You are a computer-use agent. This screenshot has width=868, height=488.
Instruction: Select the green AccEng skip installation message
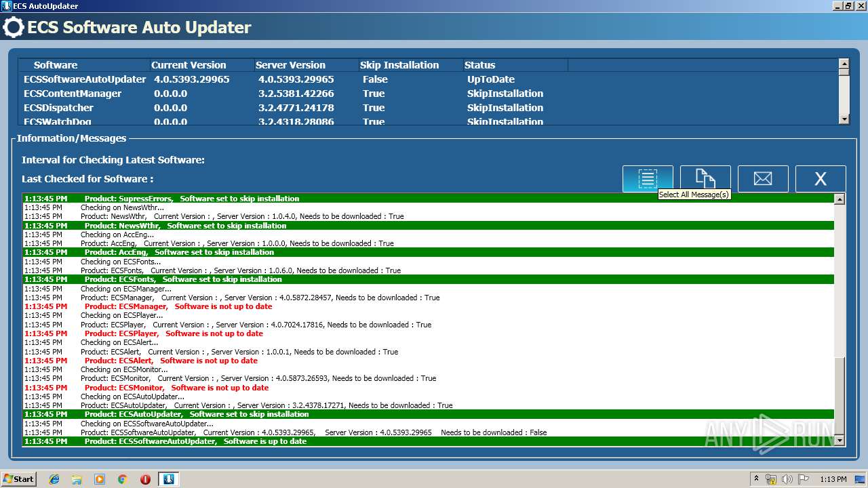(x=429, y=252)
